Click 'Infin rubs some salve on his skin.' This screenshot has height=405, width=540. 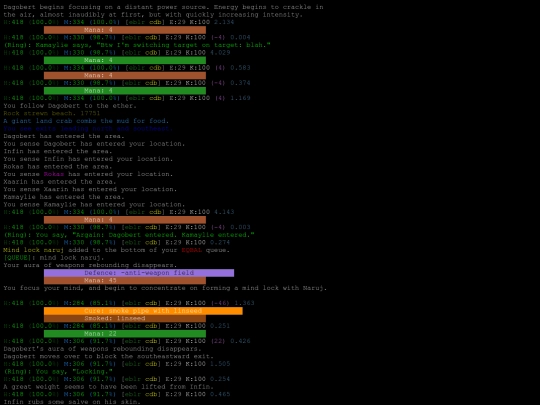(x=72, y=401)
